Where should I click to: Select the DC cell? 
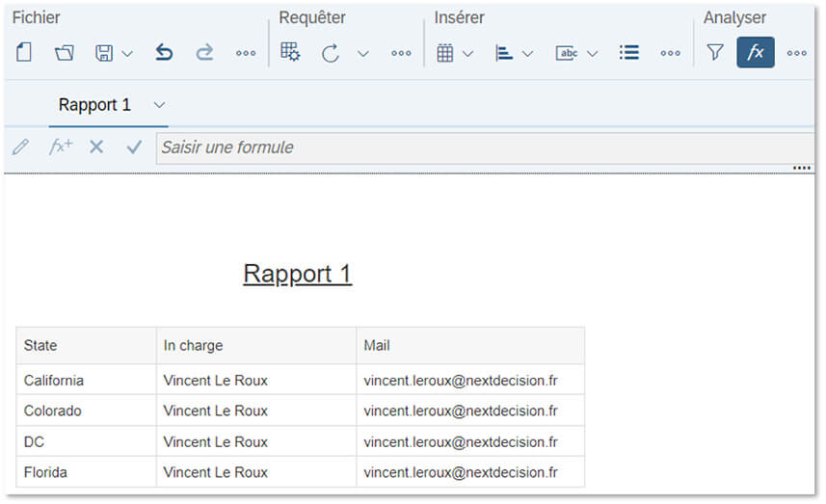tap(86, 442)
